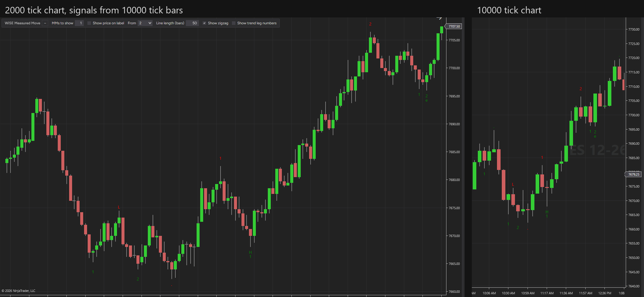Click the 7680.00 label on the 2000 tick chart axis
The image size is (644, 297).
coord(454,180)
